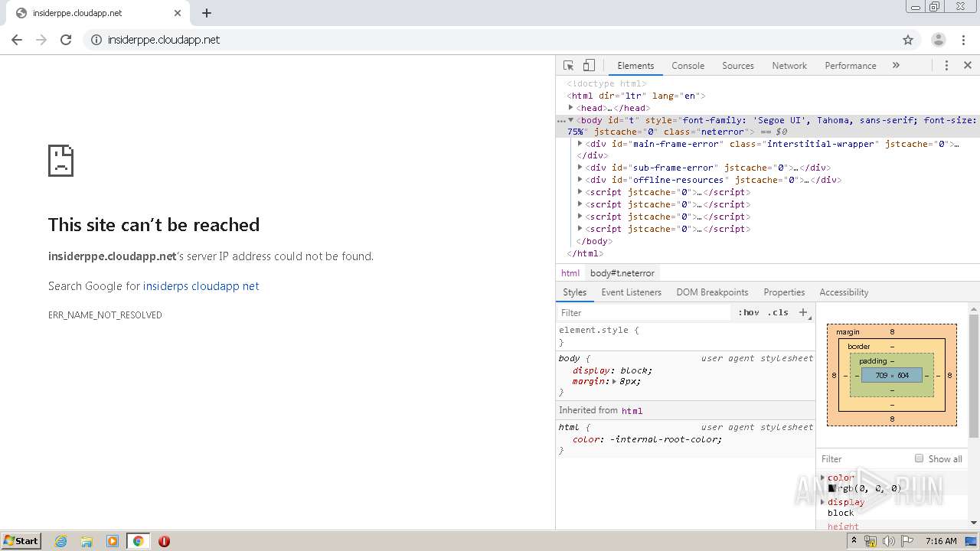
Task: Select the Styles pane tab
Action: (x=574, y=292)
